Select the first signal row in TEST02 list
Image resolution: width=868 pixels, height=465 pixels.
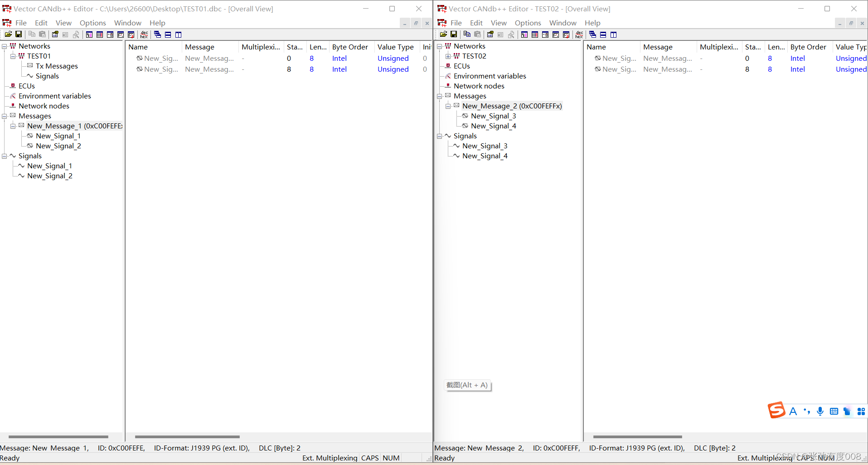tap(725, 59)
